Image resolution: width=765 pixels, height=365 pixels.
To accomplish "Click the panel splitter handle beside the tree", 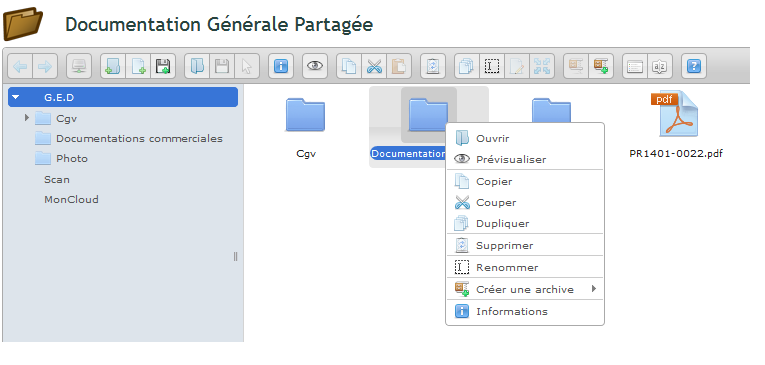I will pos(236,257).
